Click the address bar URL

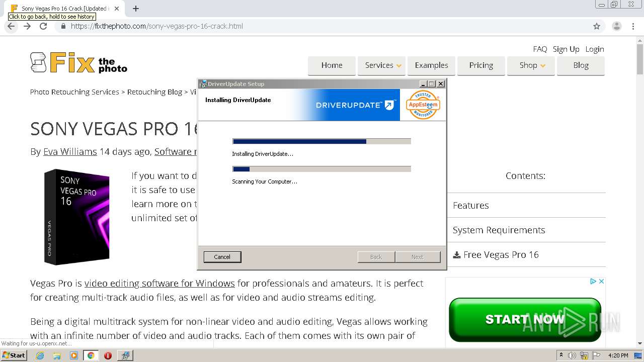(x=157, y=26)
